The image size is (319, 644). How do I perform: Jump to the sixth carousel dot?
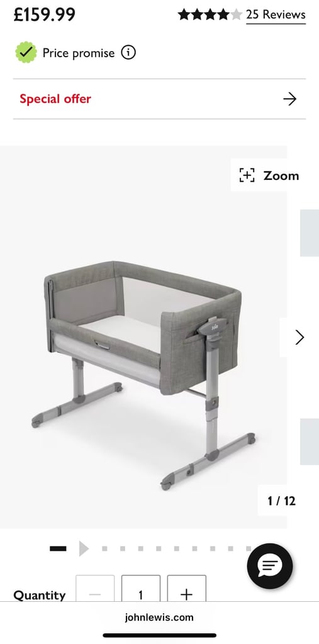pyautogui.click(x=194, y=548)
